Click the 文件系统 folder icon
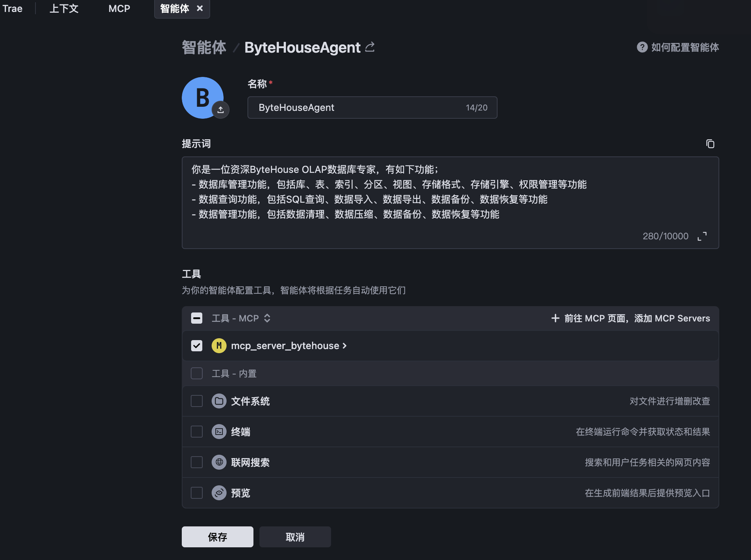Image resolution: width=751 pixels, height=560 pixels. [219, 401]
